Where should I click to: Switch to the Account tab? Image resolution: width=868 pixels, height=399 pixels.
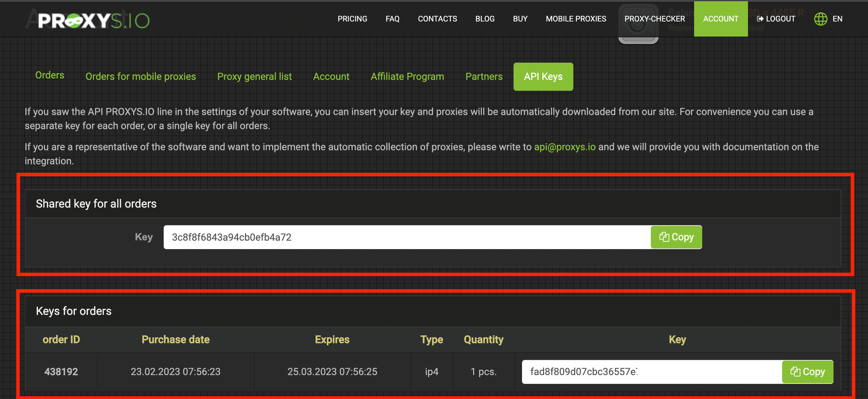tap(331, 77)
